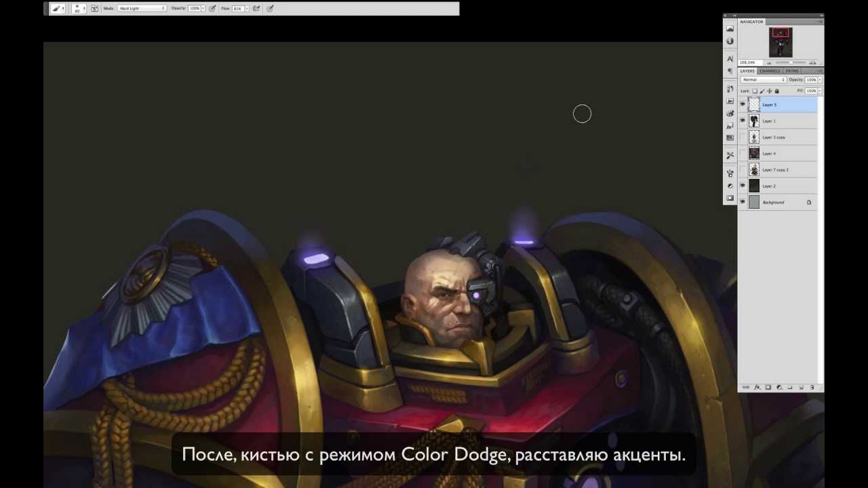Switch to the Paths tab

(x=792, y=70)
